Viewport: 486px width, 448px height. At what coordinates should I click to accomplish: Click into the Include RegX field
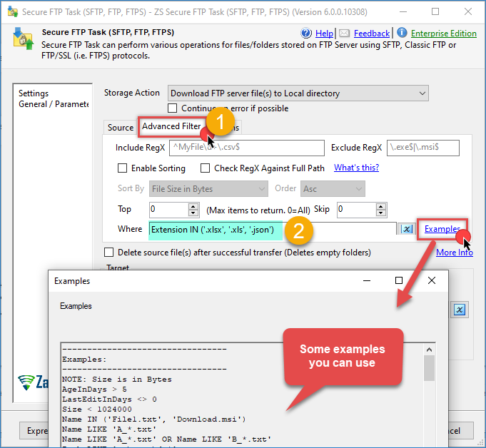(247, 148)
